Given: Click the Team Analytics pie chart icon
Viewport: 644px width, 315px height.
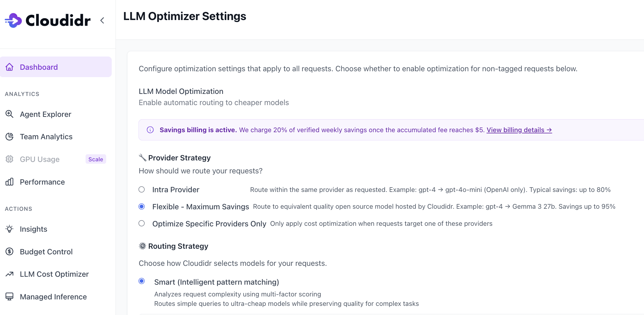Looking at the screenshot, I should pos(10,137).
